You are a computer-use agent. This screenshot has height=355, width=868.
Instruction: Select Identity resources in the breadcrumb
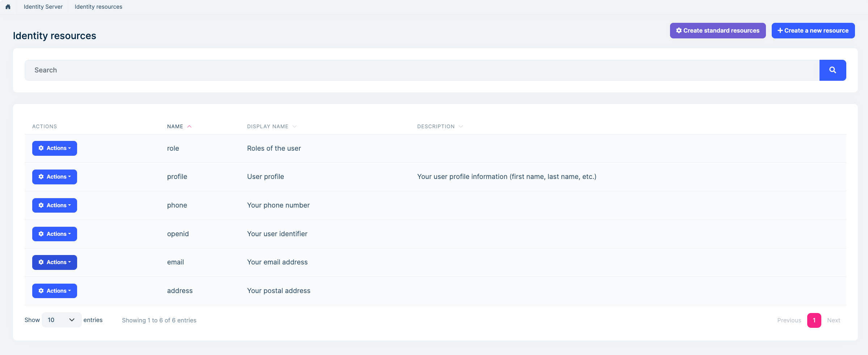[x=98, y=7]
